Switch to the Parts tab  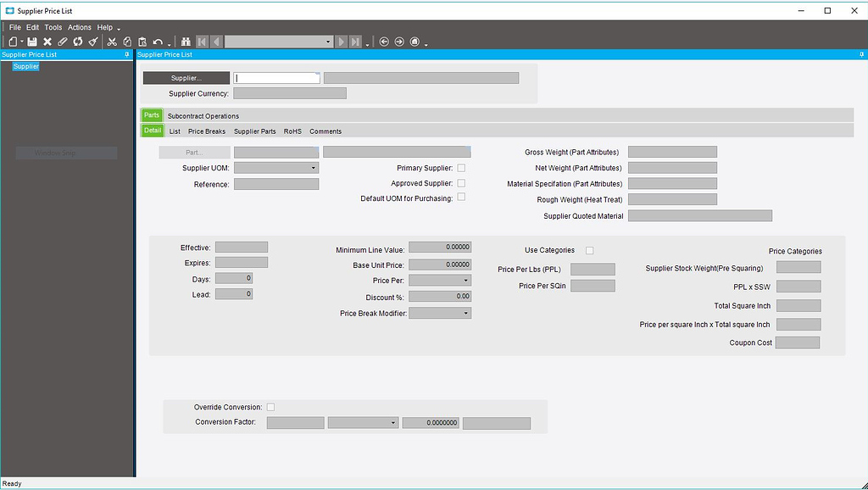152,115
